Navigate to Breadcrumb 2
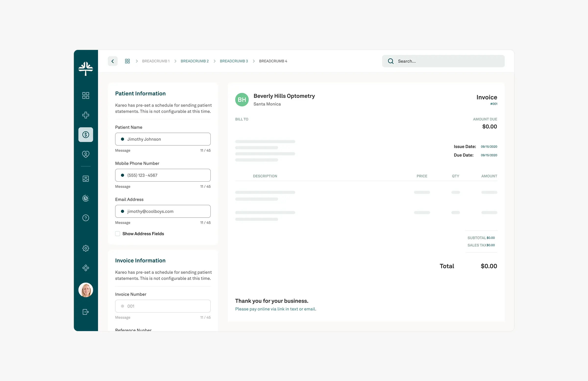Viewport: 588px width, 381px height. 195,61
